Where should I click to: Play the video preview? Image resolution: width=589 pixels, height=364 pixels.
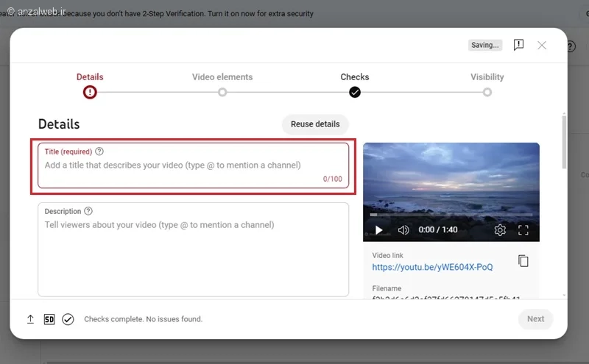click(x=378, y=229)
